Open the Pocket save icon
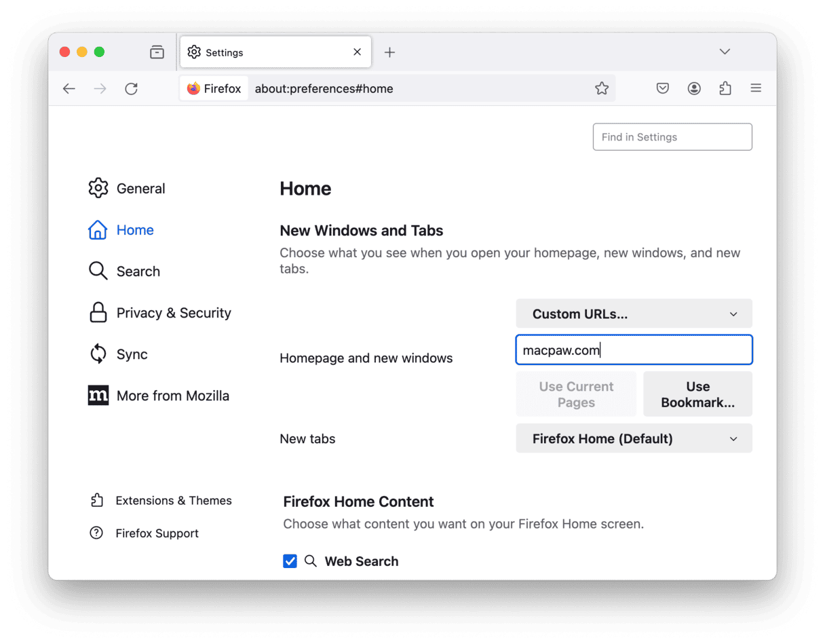The width and height of the screenshot is (825, 644). pyautogui.click(x=663, y=88)
